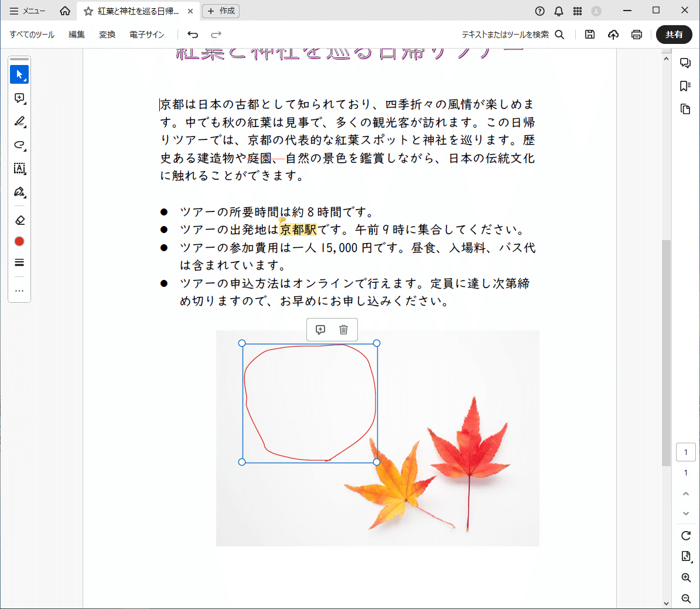Click the toolbar drag grip bar
The image size is (700, 609).
coord(19,59)
